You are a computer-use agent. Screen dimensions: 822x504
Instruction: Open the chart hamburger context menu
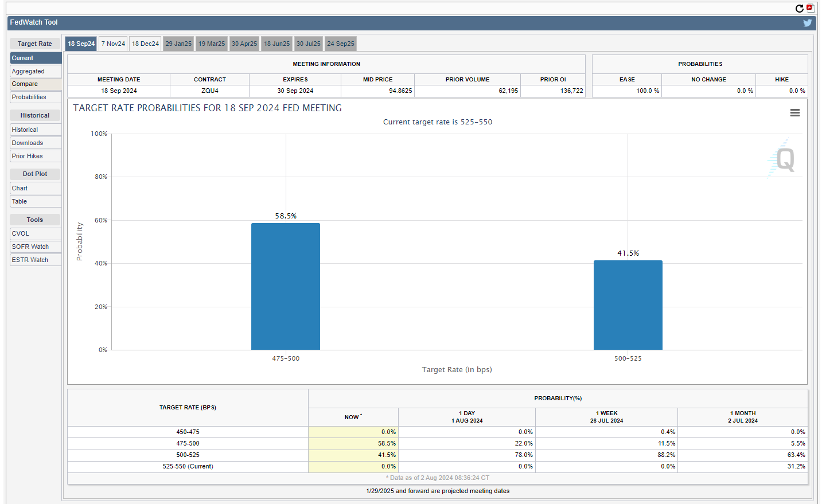click(x=794, y=113)
